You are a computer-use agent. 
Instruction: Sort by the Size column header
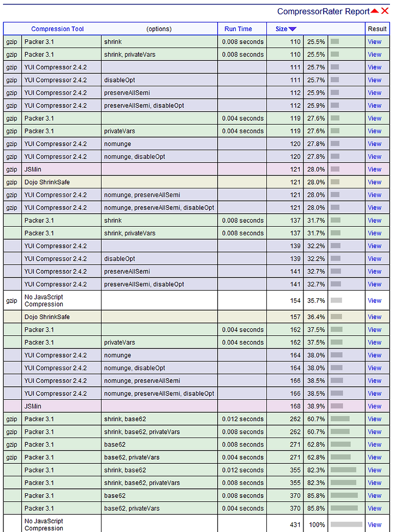[282, 29]
